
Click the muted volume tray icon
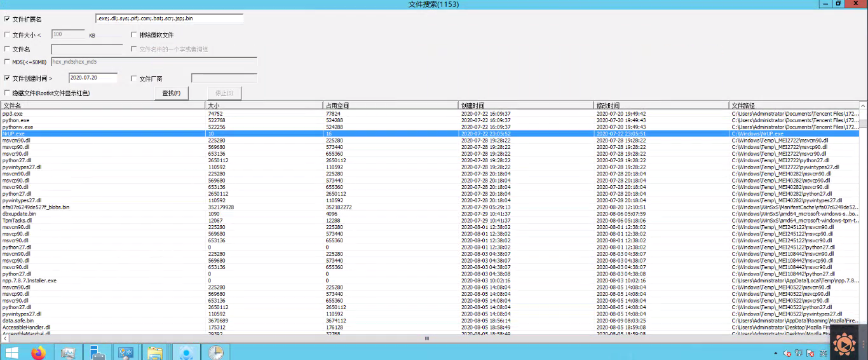(x=788, y=353)
